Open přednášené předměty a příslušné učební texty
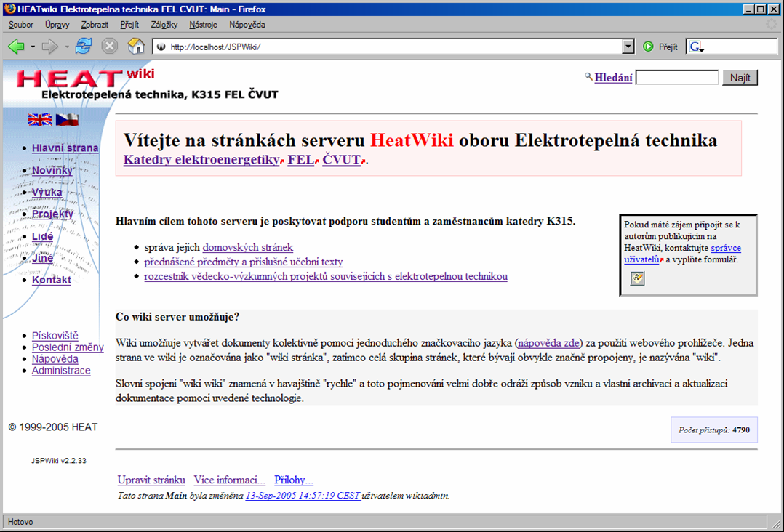The image size is (784, 532). point(244,262)
